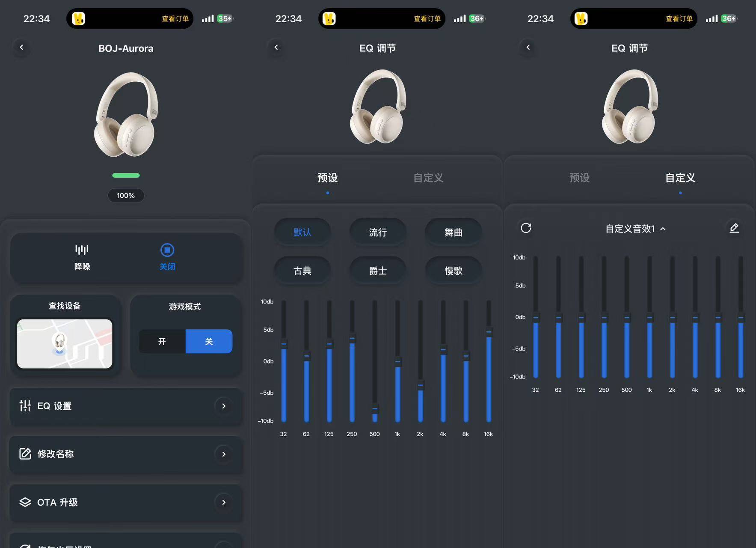This screenshot has width=756, height=548.
Task: Tap yellow app icon in middle status pill
Action: (329, 18)
